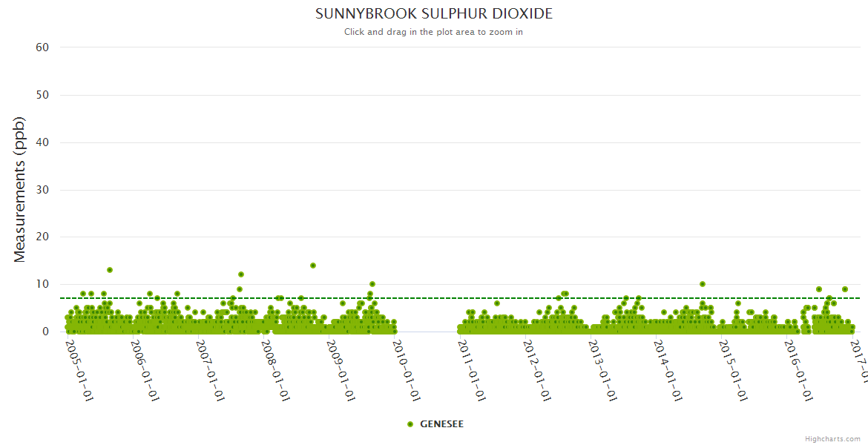The height and width of the screenshot is (445, 868).
Task: Select the 13 ppb data point in 2005
Action: click(110, 270)
